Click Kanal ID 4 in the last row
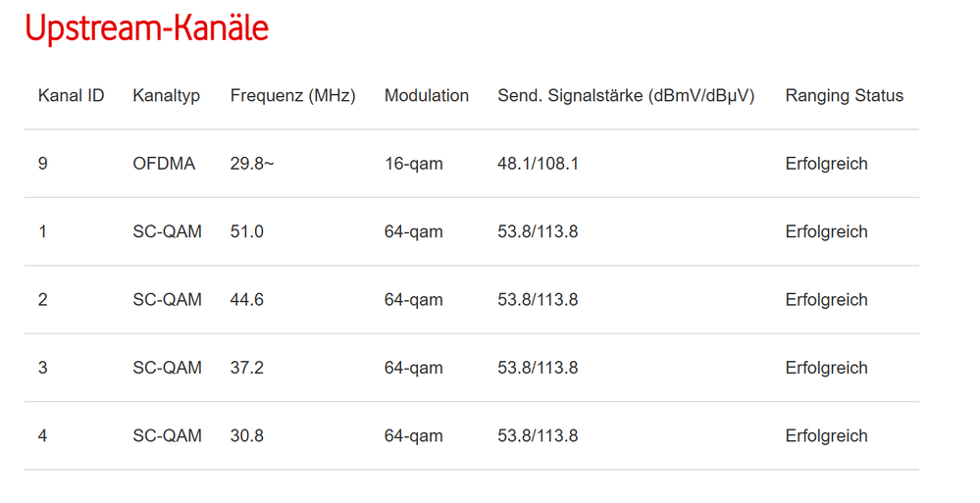 coord(42,436)
